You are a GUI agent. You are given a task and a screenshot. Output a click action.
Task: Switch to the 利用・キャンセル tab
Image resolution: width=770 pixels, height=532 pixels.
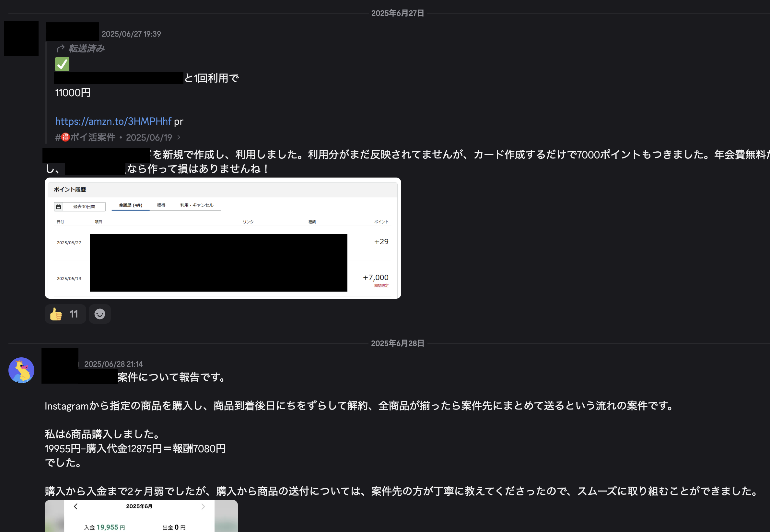point(197,205)
